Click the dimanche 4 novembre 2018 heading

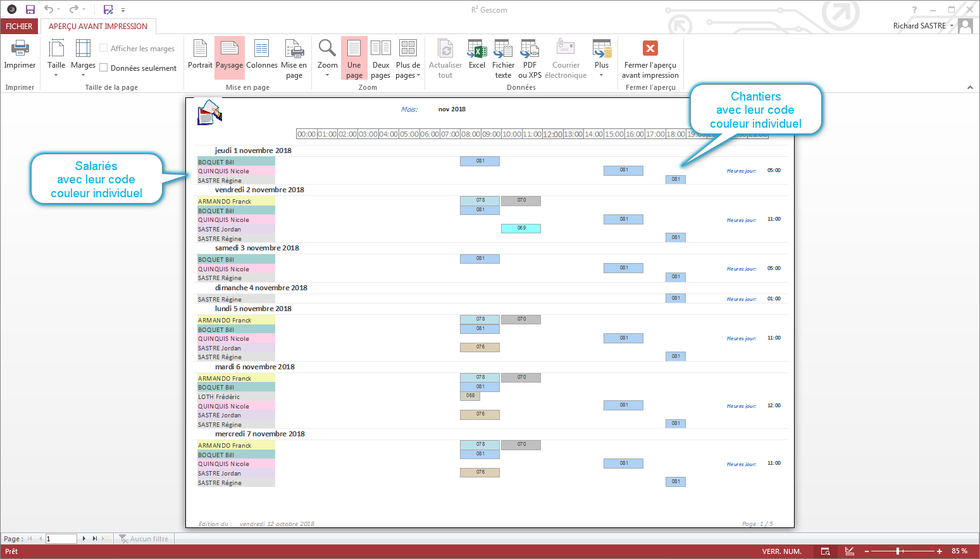[x=261, y=288]
